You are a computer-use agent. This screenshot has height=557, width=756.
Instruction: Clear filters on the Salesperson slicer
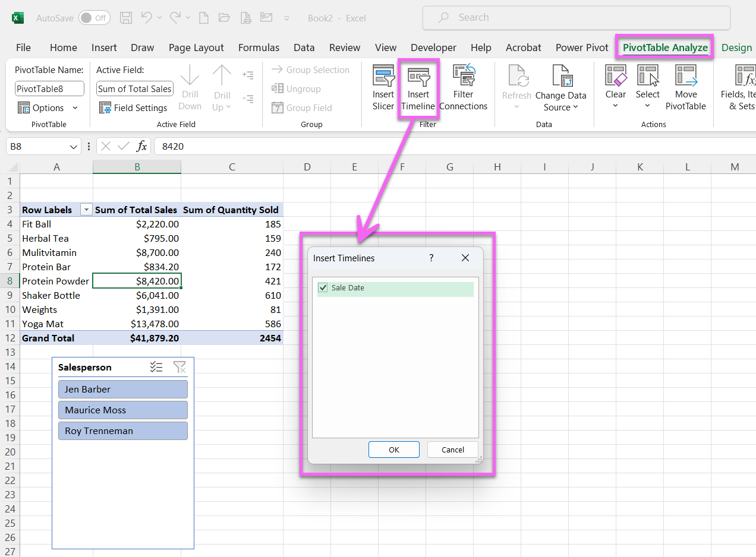pyautogui.click(x=179, y=367)
